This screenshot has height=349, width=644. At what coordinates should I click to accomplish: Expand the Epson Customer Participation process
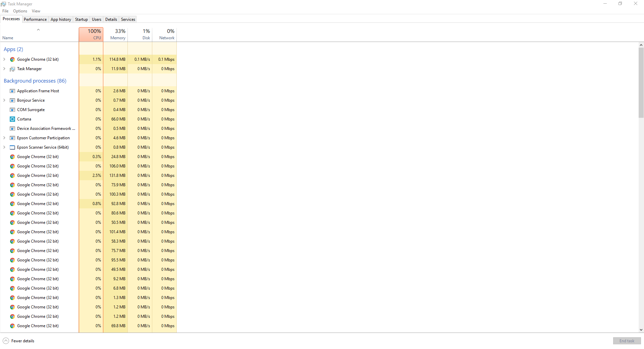tap(4, 138)
